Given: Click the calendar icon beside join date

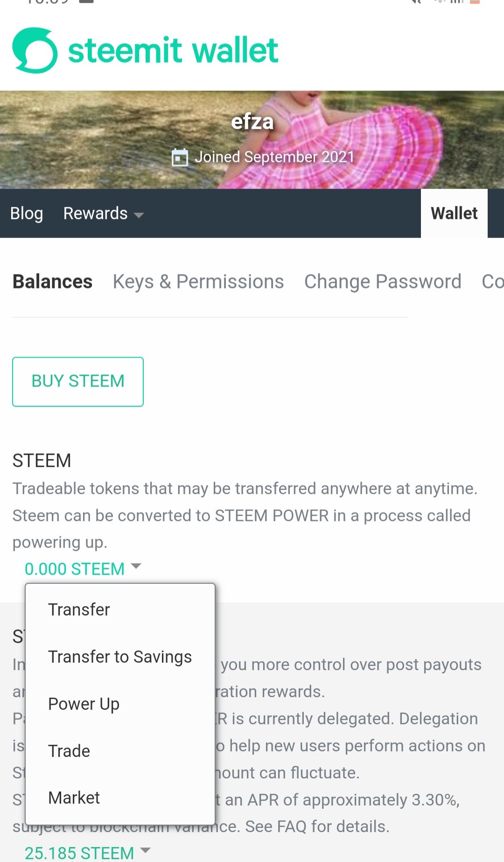Looking at the screenshot, I should coord(180,157).
